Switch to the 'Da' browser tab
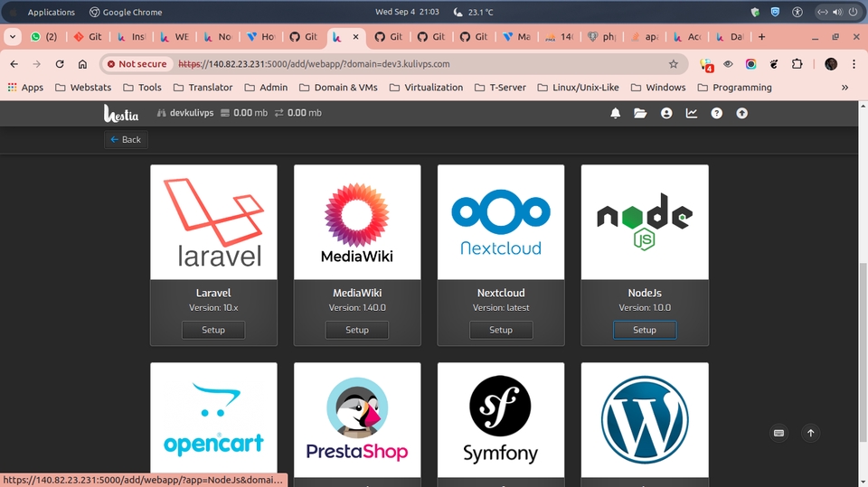The image size is (868, 487). [x=730, y=37]
